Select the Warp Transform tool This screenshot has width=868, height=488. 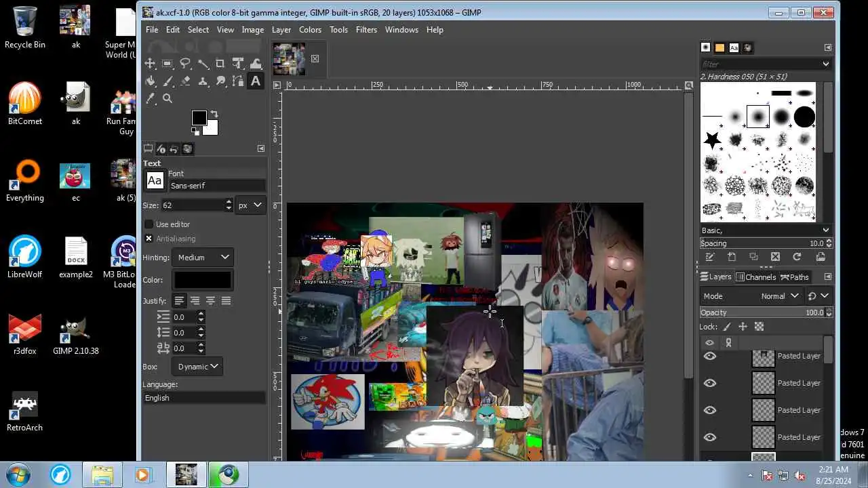[256, 64]
